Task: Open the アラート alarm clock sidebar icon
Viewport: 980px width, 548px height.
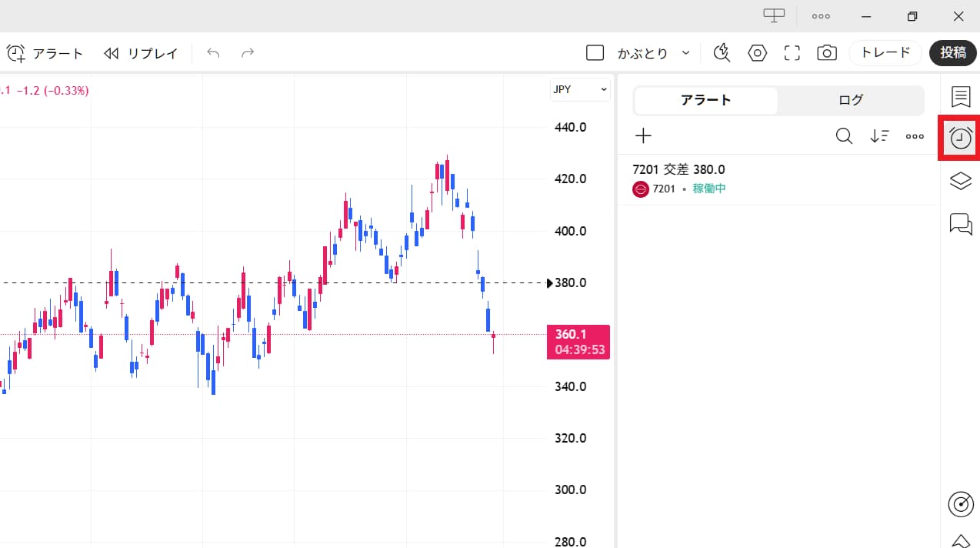Action: point(960,138)
